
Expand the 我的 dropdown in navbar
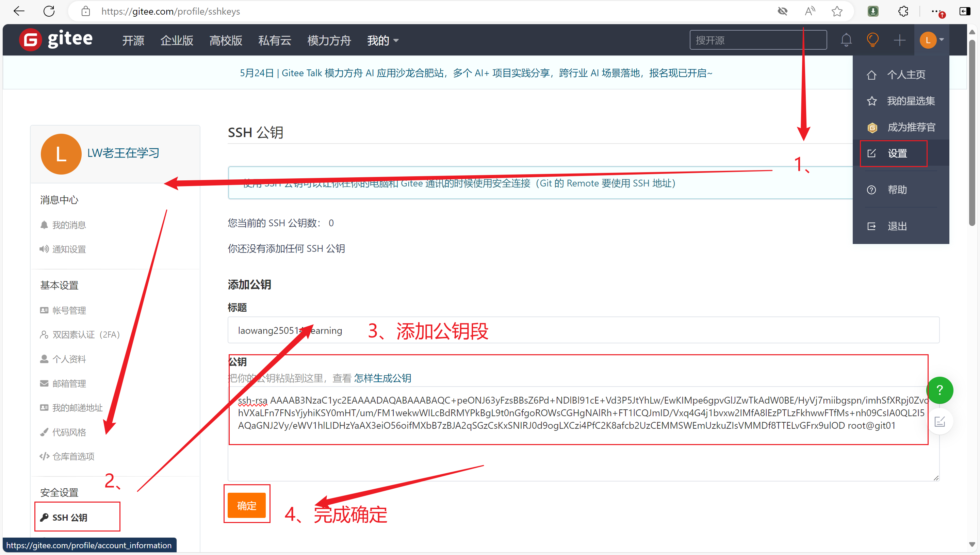tap(383, 40)
